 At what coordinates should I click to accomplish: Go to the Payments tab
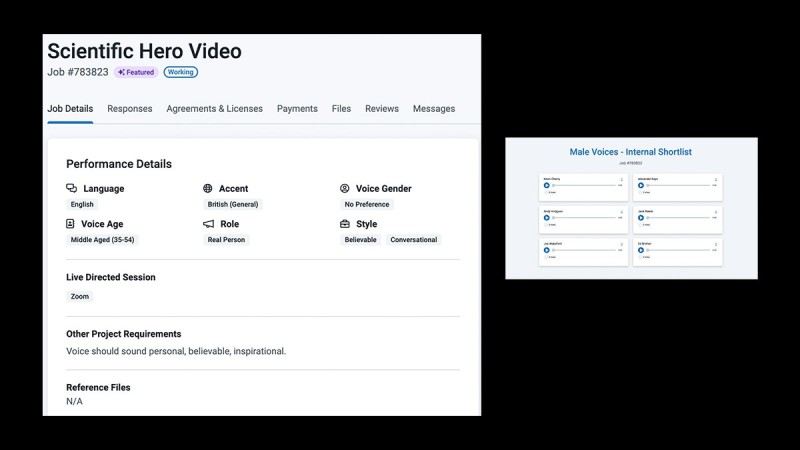(x=297, y=109)
